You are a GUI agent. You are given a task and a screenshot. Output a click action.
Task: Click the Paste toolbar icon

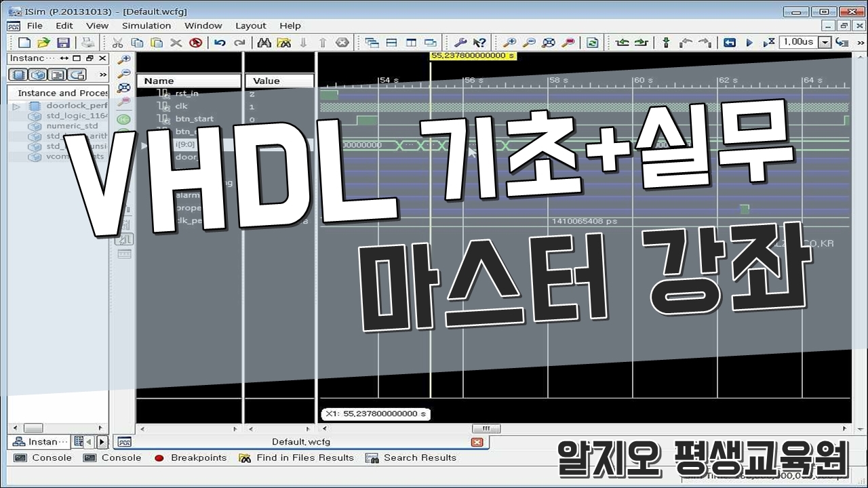(x=157, y=42)
